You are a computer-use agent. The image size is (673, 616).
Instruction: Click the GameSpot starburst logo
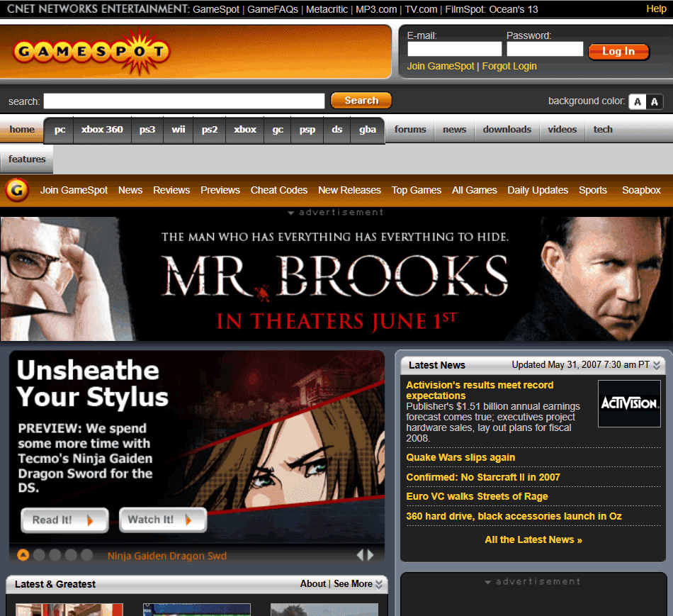point(91,52)
